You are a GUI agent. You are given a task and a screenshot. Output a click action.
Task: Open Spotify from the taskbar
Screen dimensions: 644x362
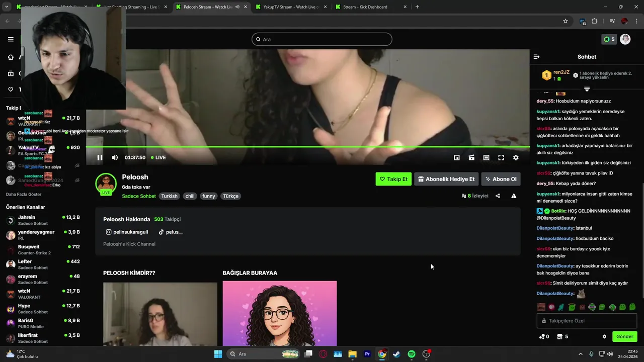click(412, 354)
